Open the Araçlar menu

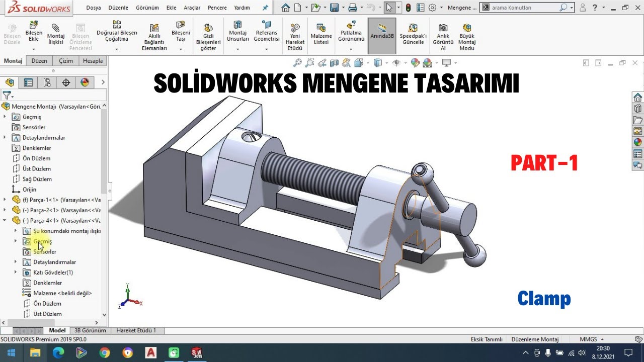coord(192,8)
